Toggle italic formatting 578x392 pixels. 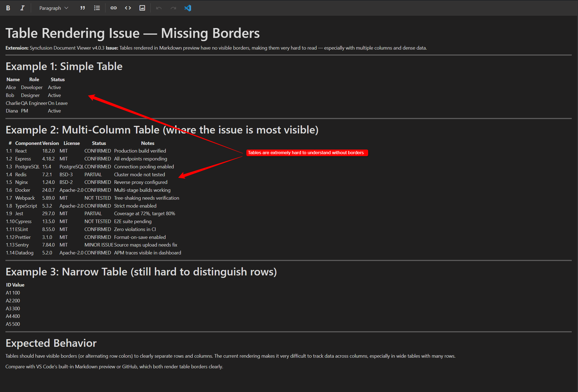(x=22, y=8)
